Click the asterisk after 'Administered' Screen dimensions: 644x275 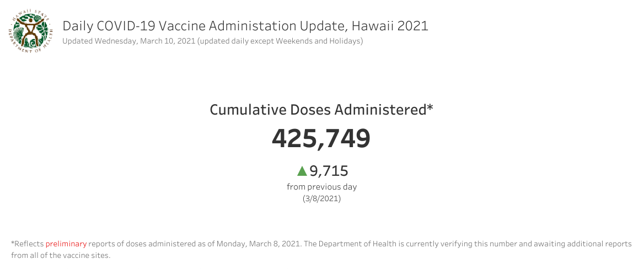430,107
